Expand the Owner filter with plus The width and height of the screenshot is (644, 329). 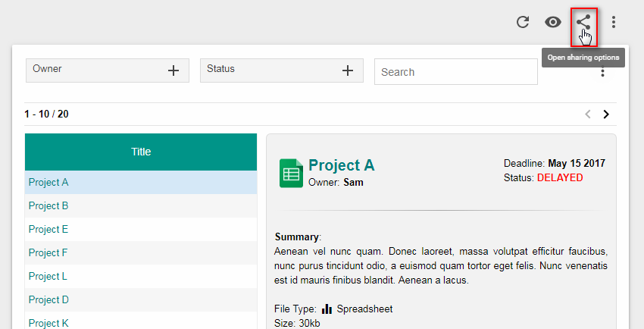pos(174,70)
